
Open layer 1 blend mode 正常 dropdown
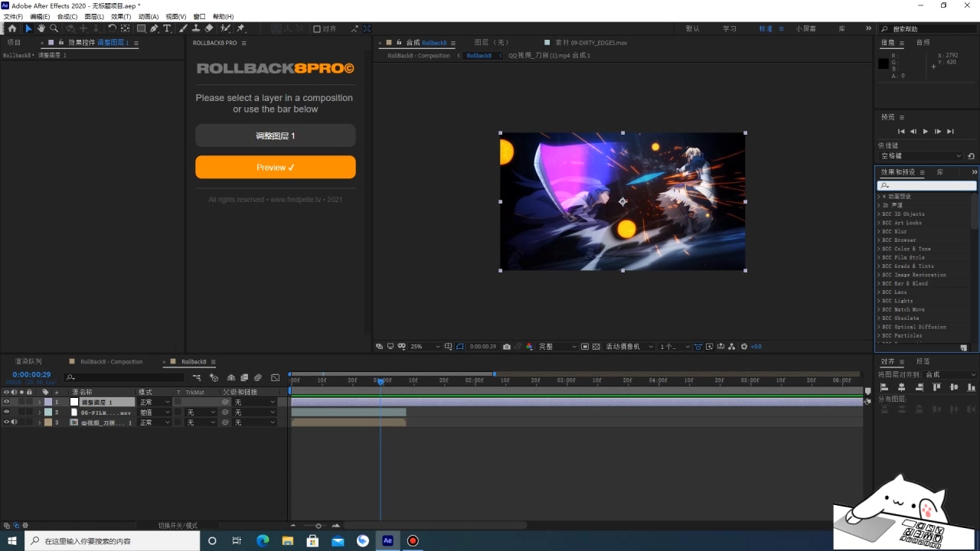[154, 402]
